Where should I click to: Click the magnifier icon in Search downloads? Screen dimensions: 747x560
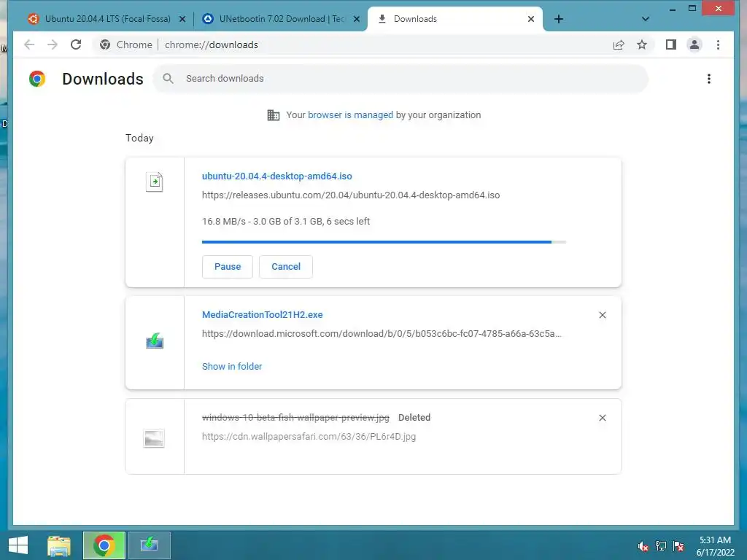(169, 79)
